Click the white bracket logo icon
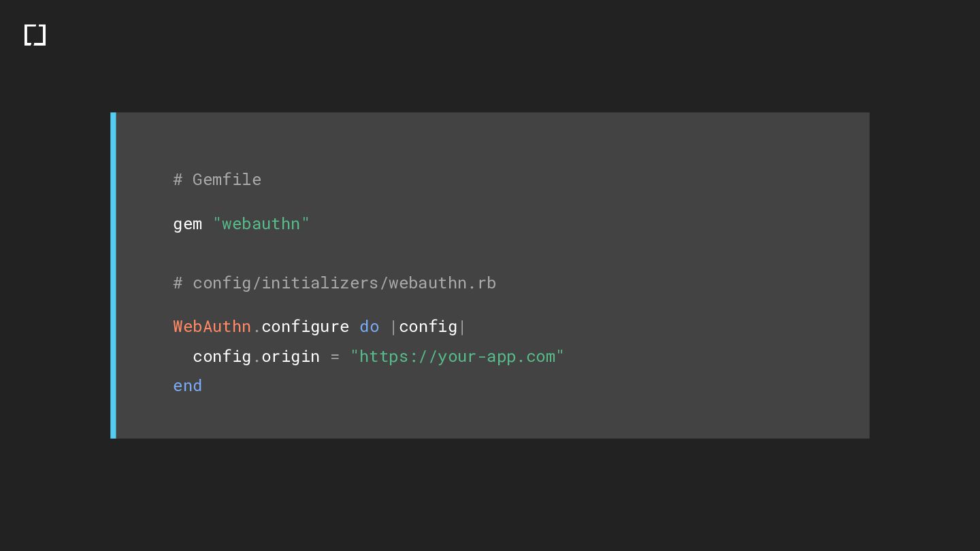Viewport: 980px width, 551px height. pos(35,35)
